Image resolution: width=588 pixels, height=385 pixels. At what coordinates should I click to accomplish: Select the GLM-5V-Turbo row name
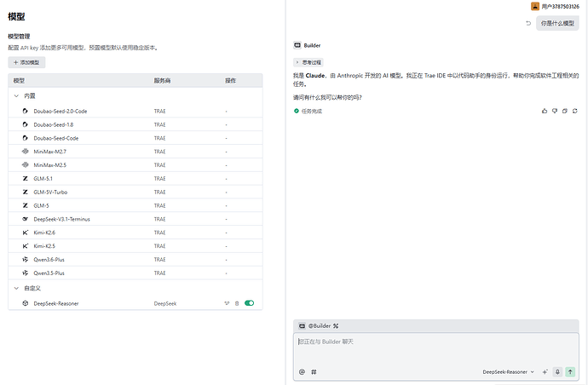click(x=50, y=192)
